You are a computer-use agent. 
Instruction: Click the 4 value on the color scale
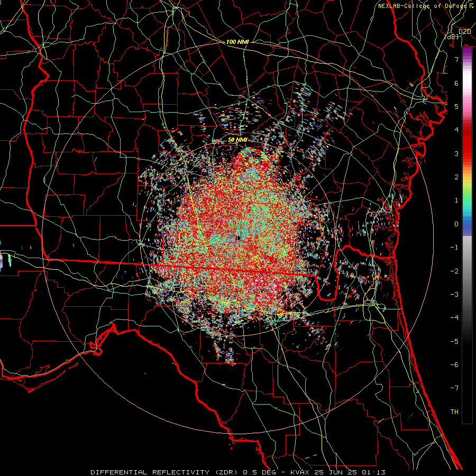(456, 130)
